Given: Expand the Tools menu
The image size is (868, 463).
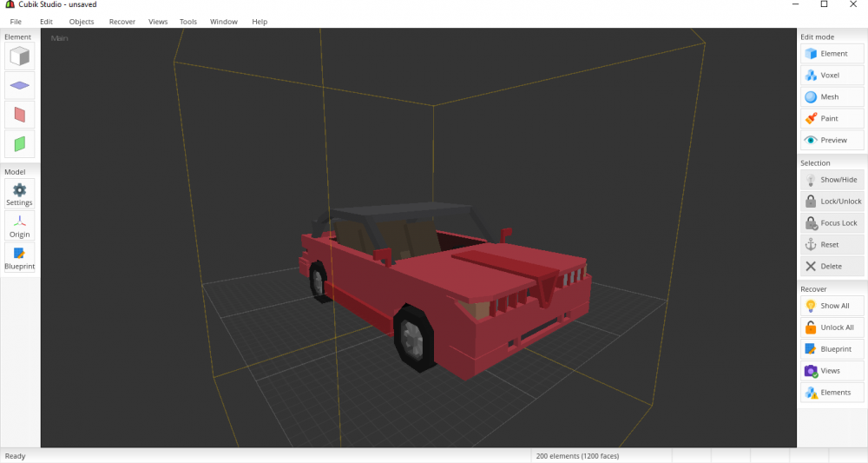Looking at the screenshot, I should click(188, 22).
